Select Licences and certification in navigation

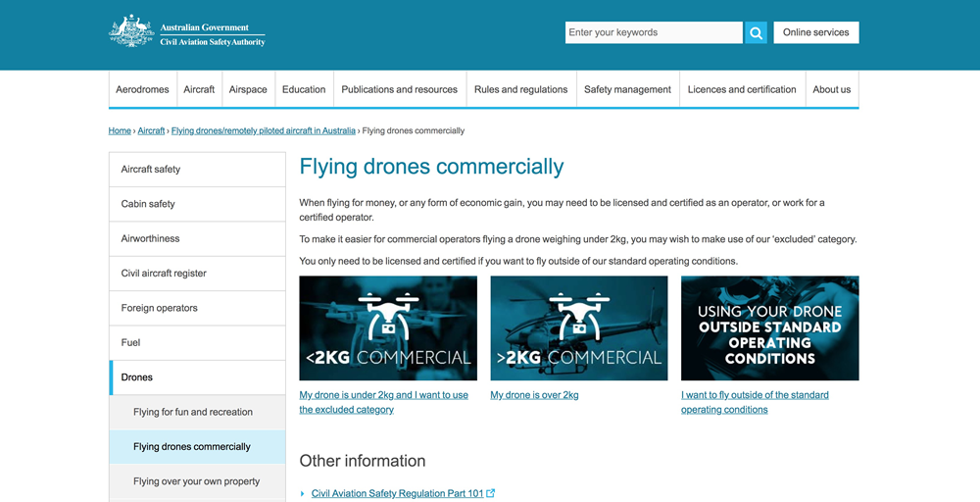point(742,89)
